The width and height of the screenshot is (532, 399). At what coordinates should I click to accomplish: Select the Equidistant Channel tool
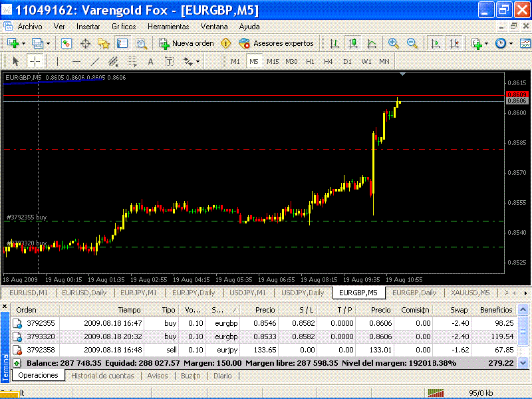click(x=113, y=61)
